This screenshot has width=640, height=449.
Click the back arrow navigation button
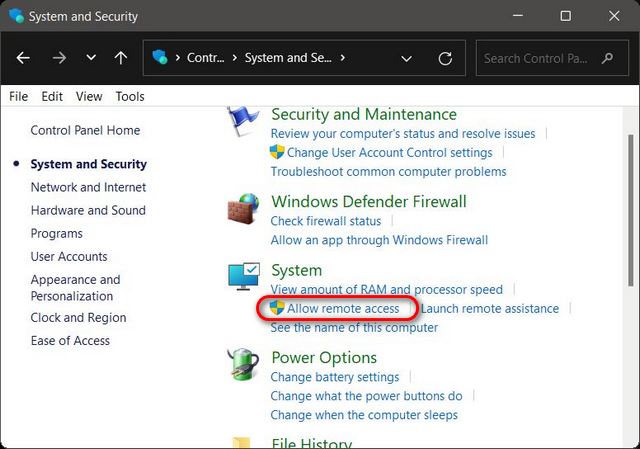(x=23, y=58)
